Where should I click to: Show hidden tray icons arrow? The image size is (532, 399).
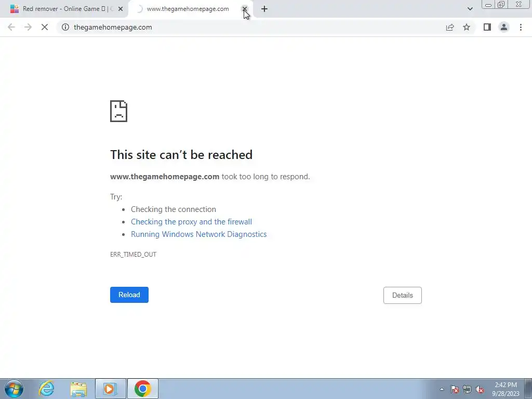(442, 389)
